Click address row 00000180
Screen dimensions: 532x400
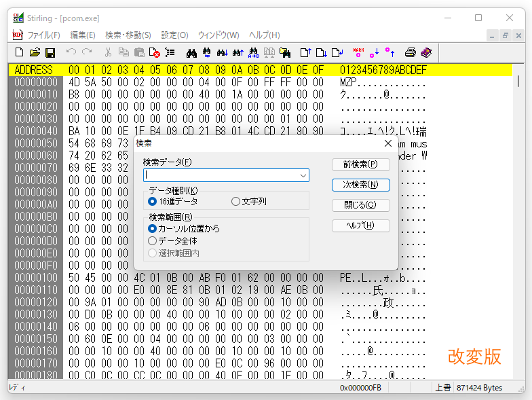click(36, 375)
